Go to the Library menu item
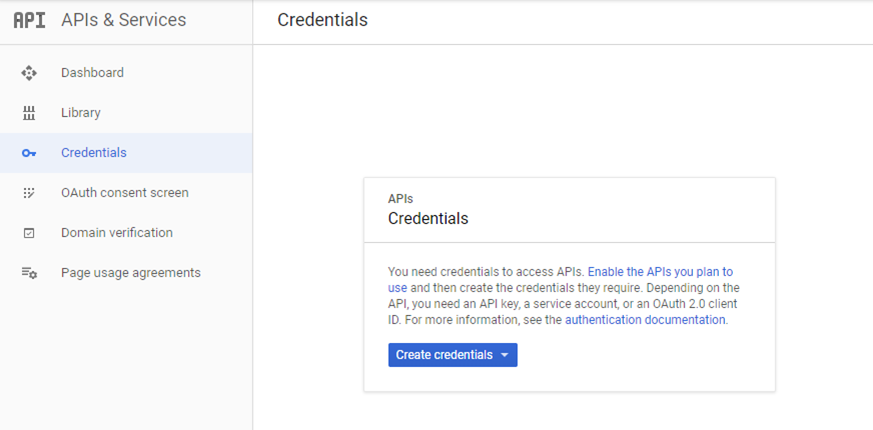The height and width of the screenshot is (430, 873). point(80,113)
